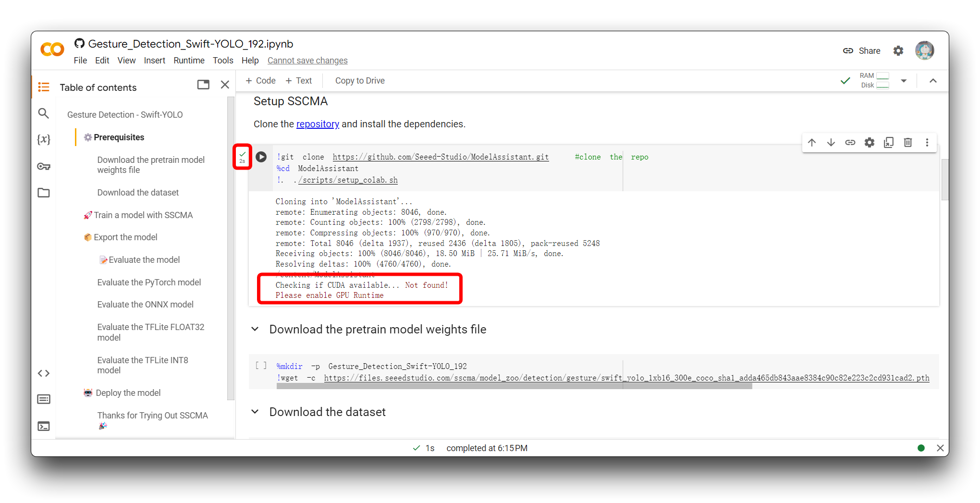Open the Find and replace search icon
980x503 pixels.
pyautogui.click(x=44, y=113)
